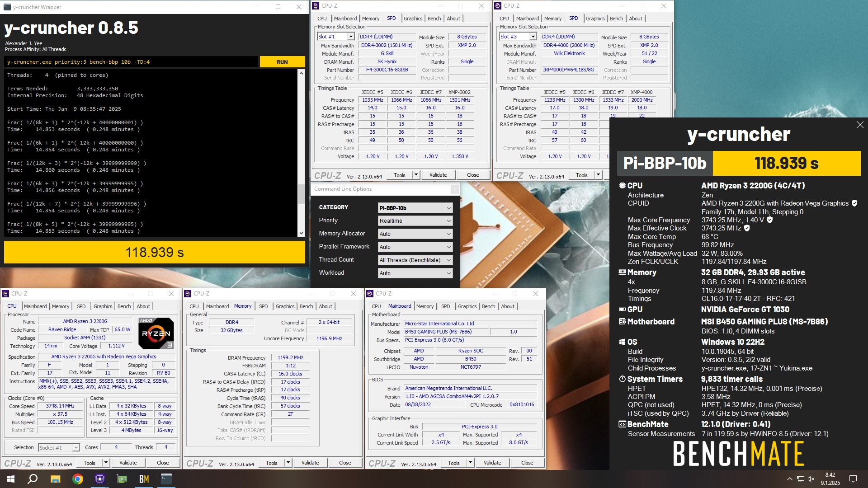Click the F4-3000C16-8GISB part number field

pyautogui.click(x=387, y=70)
